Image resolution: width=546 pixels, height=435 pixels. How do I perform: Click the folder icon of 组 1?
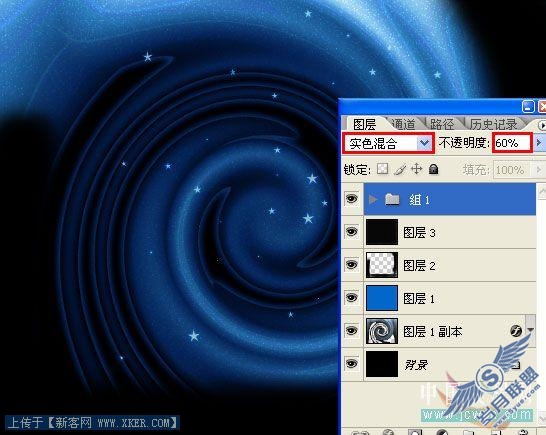(x=392, y=199)
